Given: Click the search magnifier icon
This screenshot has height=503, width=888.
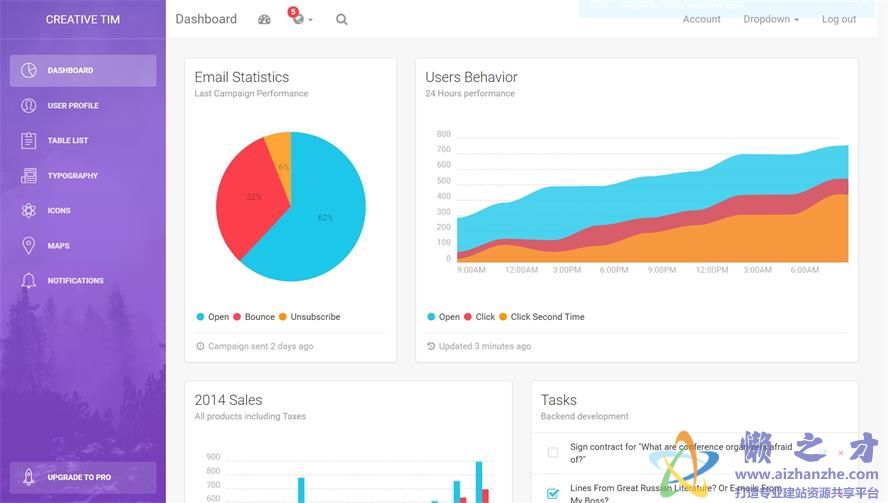Looking at the screenshot, I should tap(342, 19).
